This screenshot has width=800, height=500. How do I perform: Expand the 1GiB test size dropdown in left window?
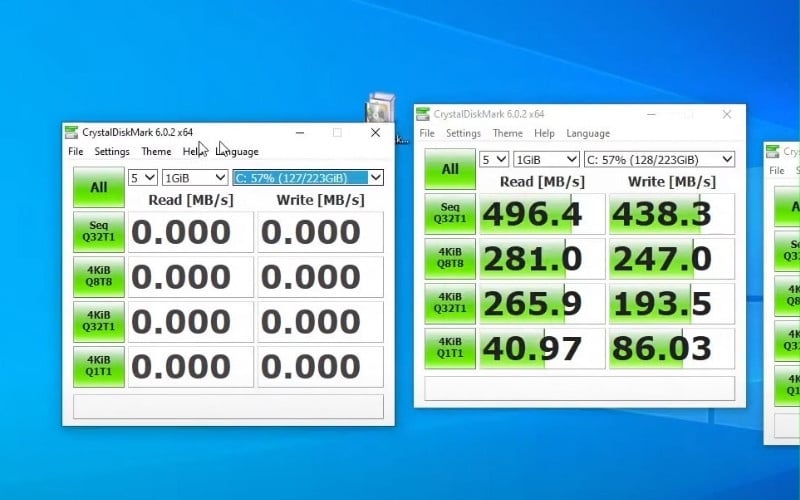tap(195, 177)
